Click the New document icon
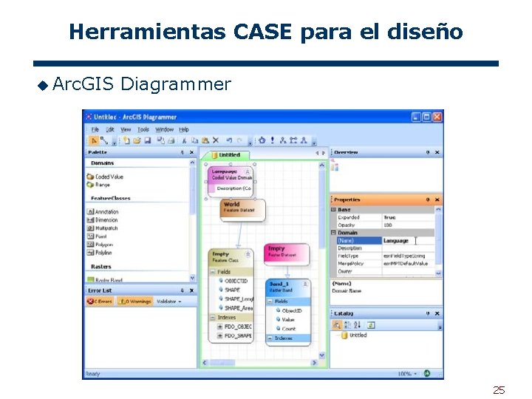Image resolution: width=532 pixels, height=399 pixels. [126, 140]
